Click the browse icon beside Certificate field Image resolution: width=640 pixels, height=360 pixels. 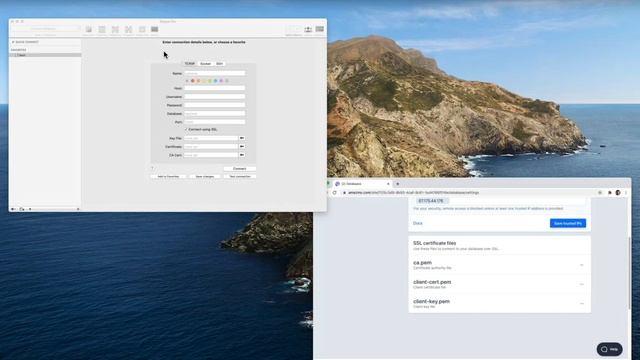click(x=242, y=147)
